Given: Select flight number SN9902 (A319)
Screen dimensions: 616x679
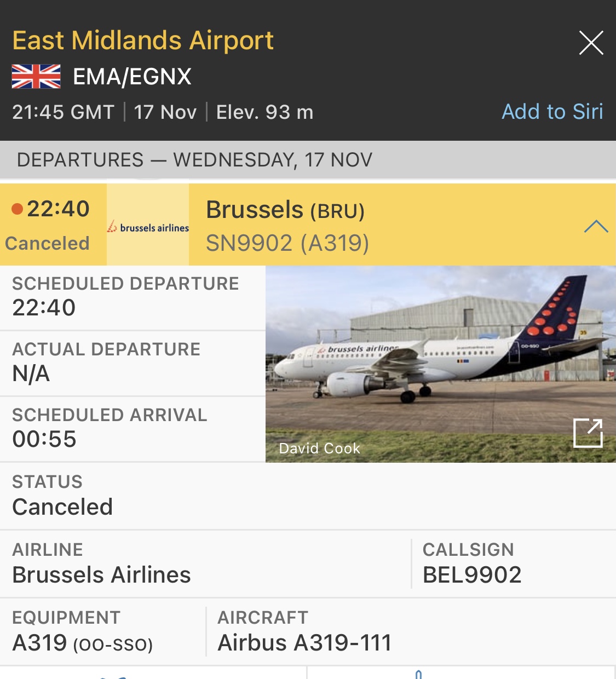Looking at the screenshot, I should 287,243.
